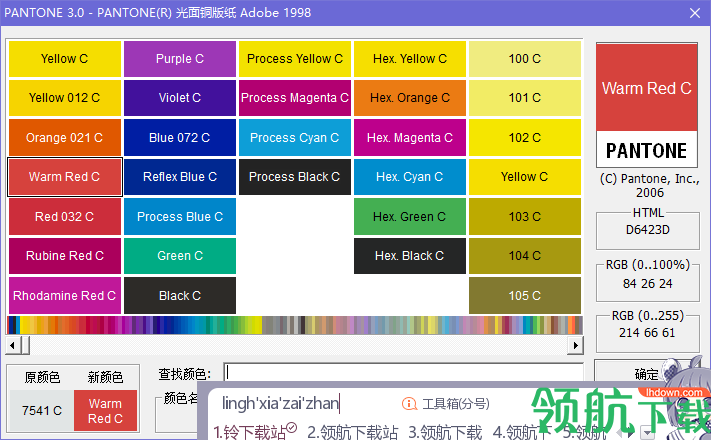The width and height of the screenshot is (711, 440).
Task: Click the scrollbar right arrow
Action: [x=575, y=346]
